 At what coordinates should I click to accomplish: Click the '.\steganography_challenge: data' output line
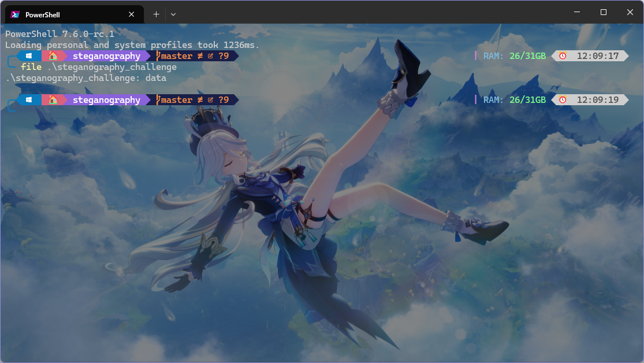(85, 78)
